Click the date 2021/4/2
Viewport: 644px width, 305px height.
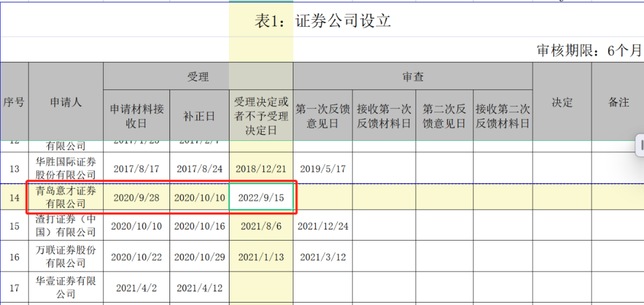coord(137,287)
